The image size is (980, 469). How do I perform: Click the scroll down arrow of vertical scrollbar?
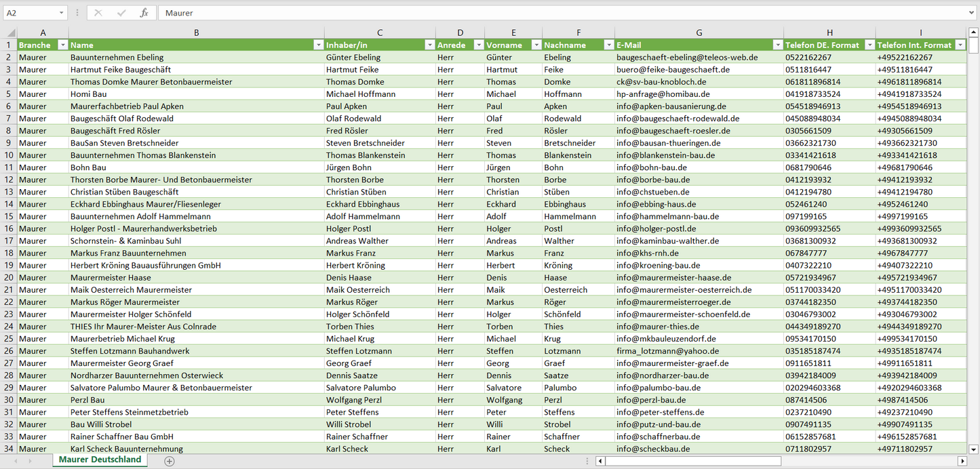[974, 449]
